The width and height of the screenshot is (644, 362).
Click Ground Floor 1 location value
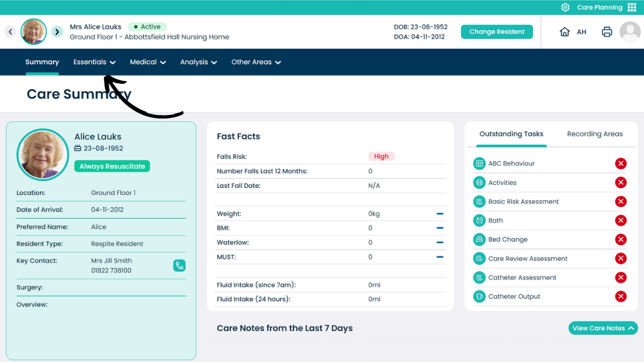(113, 193)
